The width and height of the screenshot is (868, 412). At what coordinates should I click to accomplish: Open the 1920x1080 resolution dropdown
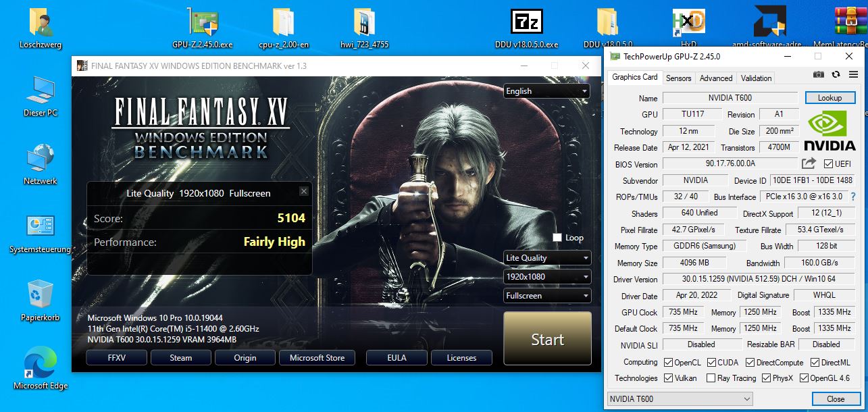[x=547, y=277]
